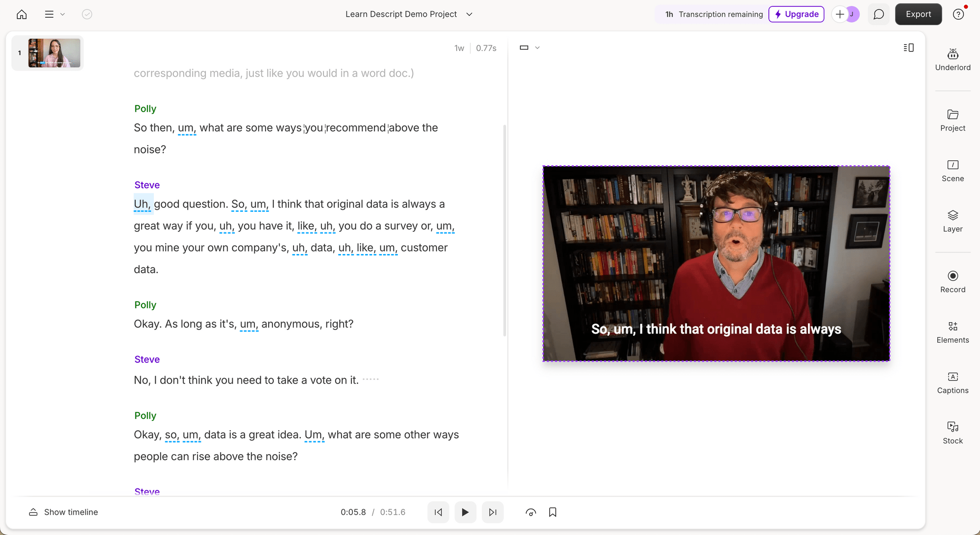Browse the Stock panel

click(953, 432)
